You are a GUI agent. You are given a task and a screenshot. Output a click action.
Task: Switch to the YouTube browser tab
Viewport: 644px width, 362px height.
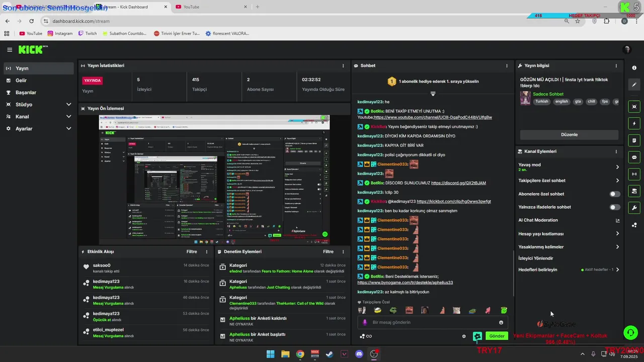pos(210,7)
